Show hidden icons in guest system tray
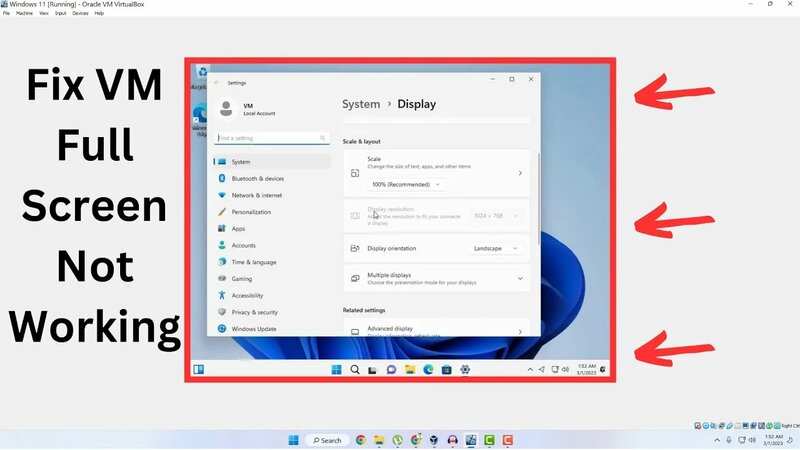Screen dimensions: 800x450 click(x=530, y=369)
